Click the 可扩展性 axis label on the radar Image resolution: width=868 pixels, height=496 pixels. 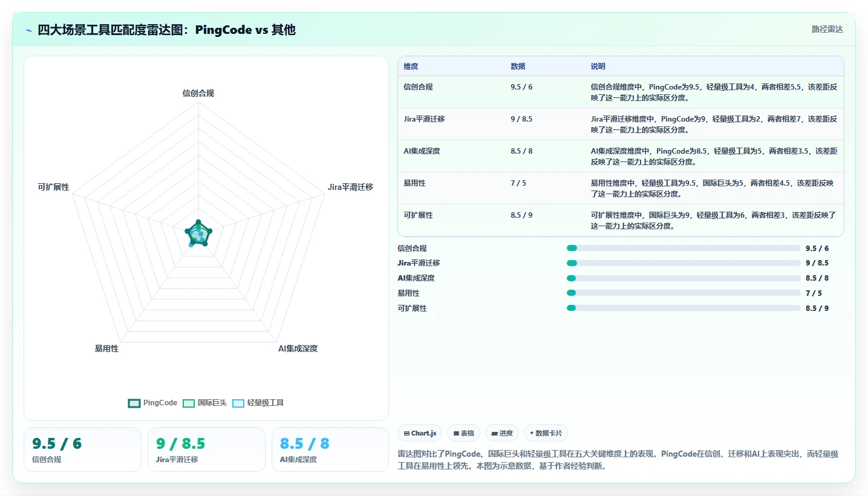(53, 187)
